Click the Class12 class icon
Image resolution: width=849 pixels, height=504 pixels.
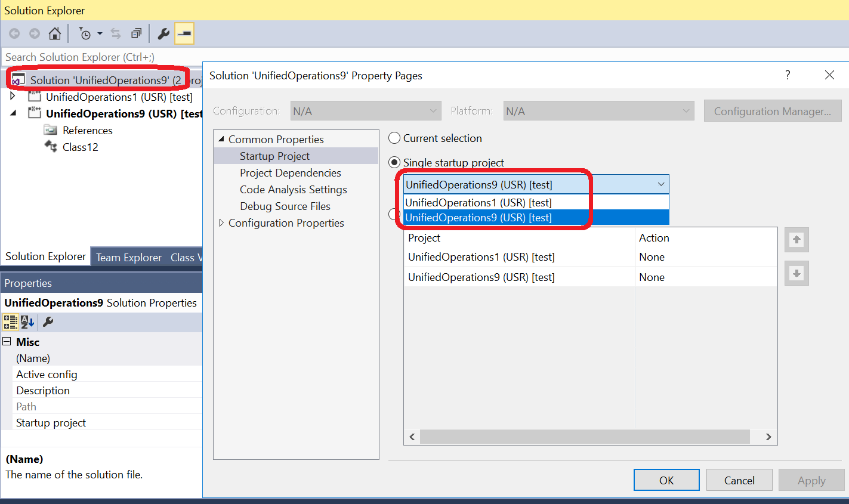point(51,147)
